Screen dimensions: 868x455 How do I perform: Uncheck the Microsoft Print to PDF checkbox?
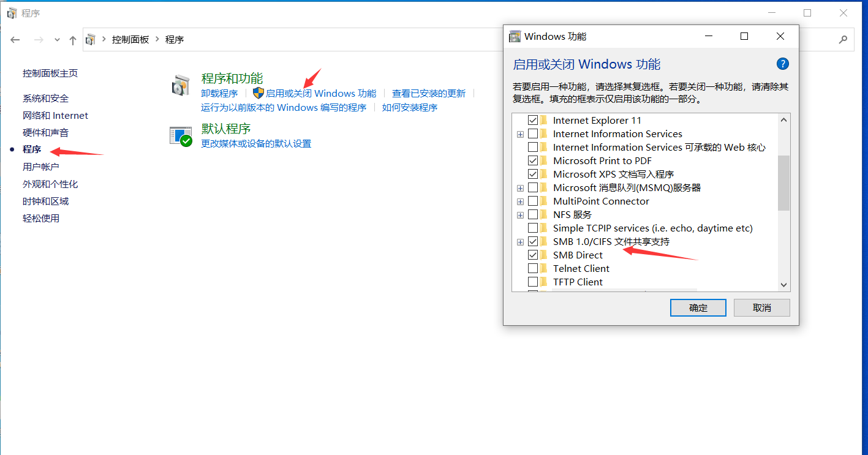point(533,160)
